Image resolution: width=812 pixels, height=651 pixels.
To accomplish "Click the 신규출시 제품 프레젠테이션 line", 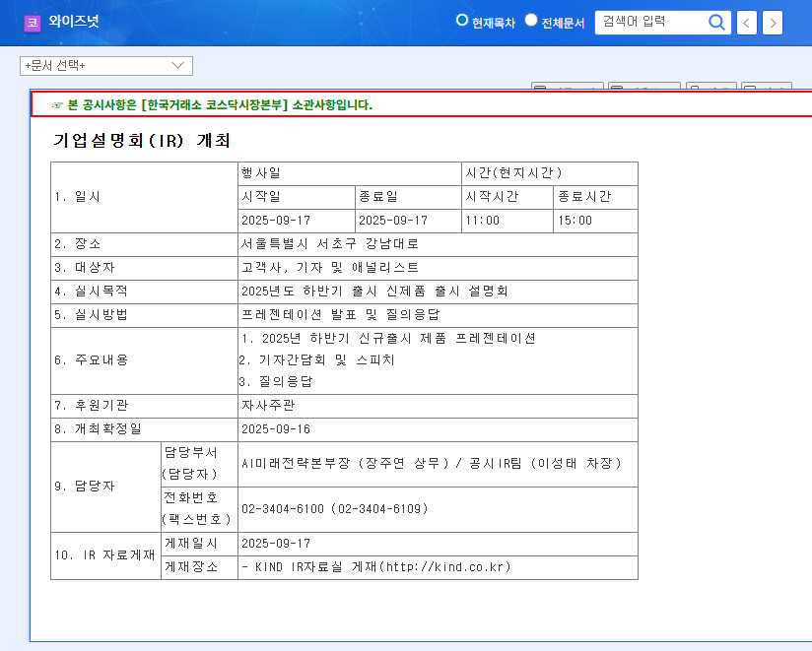I will pyautogui.click(x=387, y=339).
